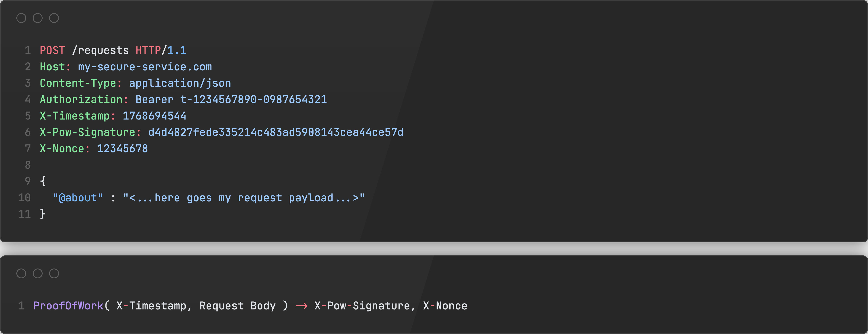Screen dimensions: 868x334
Task: Click the third circle in the bottom code window
Action: click(x=54, y=273)
